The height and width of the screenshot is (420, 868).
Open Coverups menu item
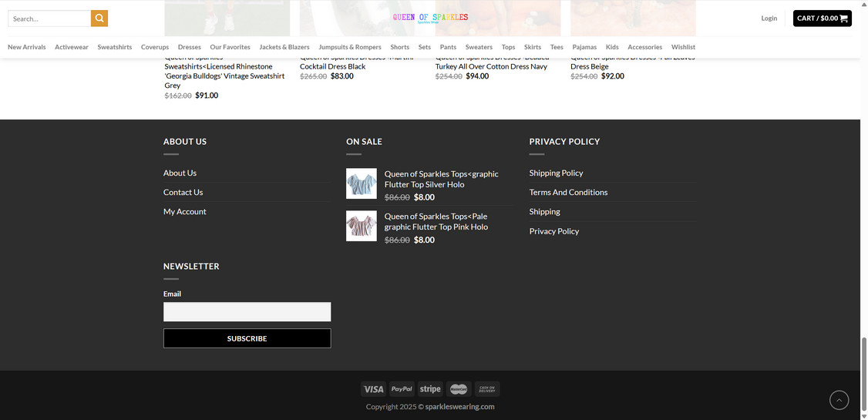pyautogui.click(x=155, y=47)
